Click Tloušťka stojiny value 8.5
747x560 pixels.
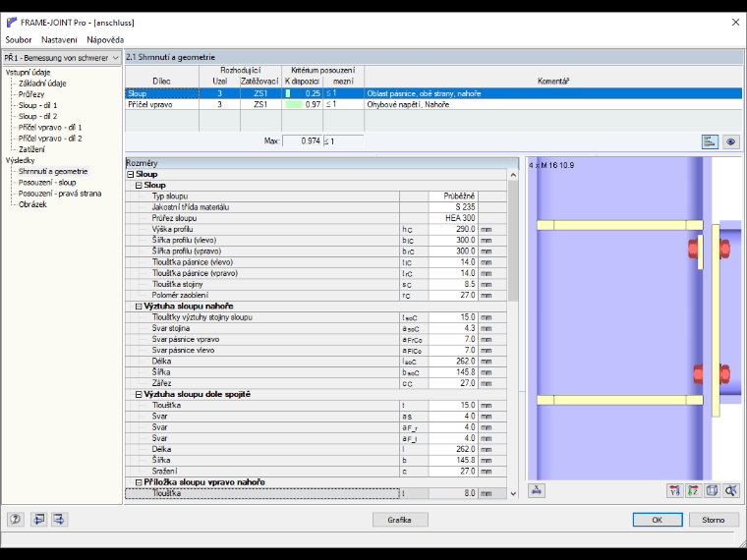(453, 284)
